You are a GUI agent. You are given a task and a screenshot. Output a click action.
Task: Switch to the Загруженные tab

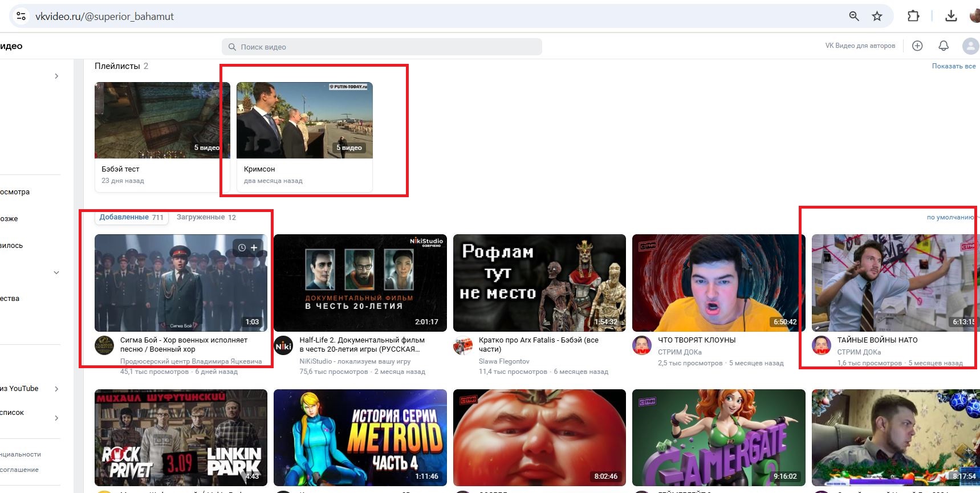pyautogui.click(x=206, y=217)
